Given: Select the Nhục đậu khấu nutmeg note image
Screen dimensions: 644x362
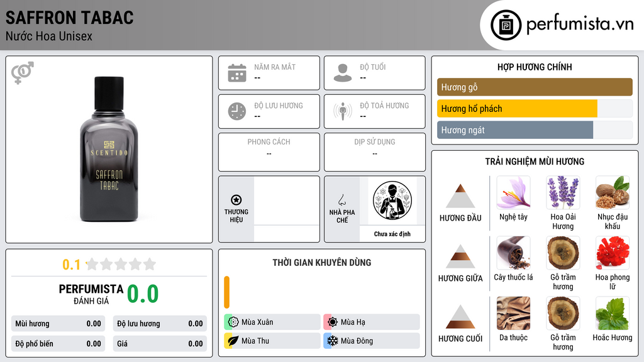Looking at the screenshot, I should 613,192.
